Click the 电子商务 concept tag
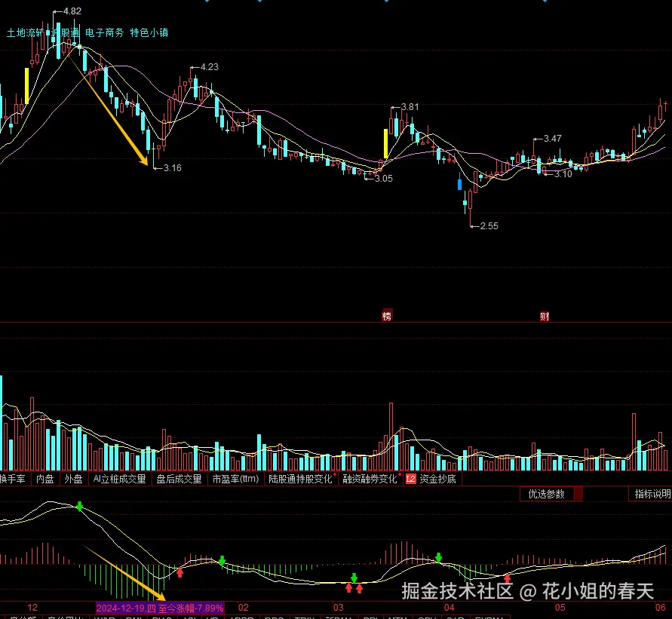The height and width of the screenshot is (619, 672). click(105, 32)
